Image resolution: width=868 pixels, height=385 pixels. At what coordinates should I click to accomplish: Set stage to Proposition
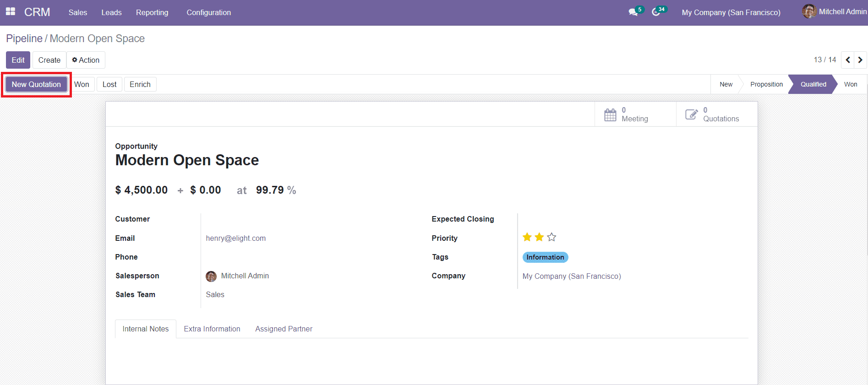[766, 84]
